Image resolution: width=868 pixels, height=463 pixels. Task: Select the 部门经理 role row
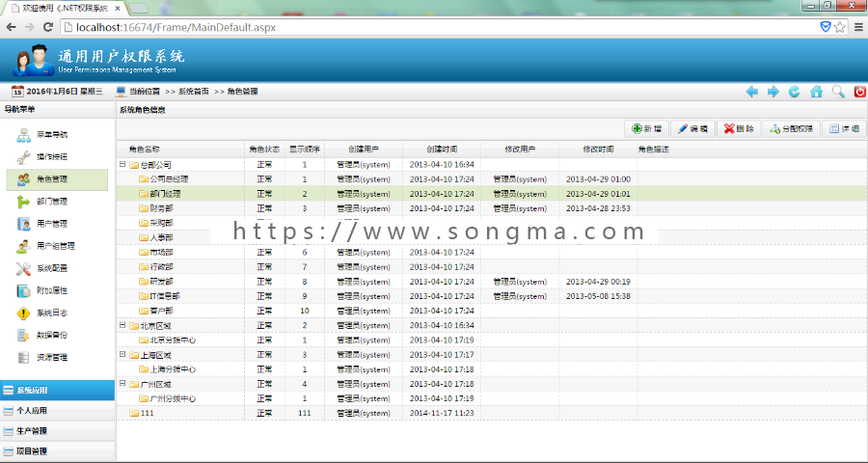[x=492, y=194]
